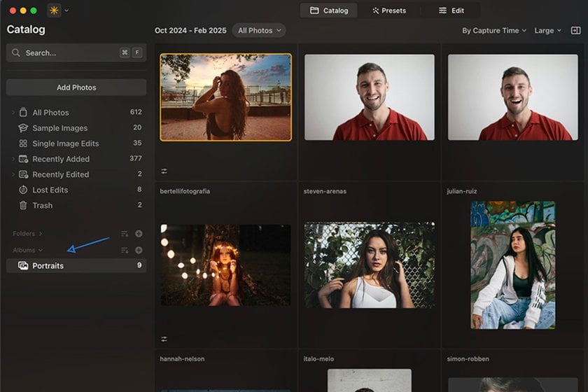
Task: Click the Oct 2024 - Feb 2025 date range
Action: click(x=190, y=31)
